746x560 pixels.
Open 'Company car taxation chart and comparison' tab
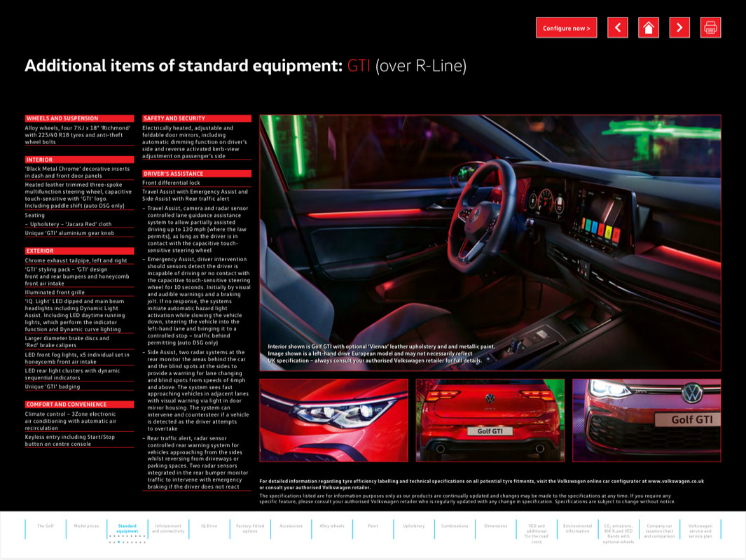[x=659, y=531]
